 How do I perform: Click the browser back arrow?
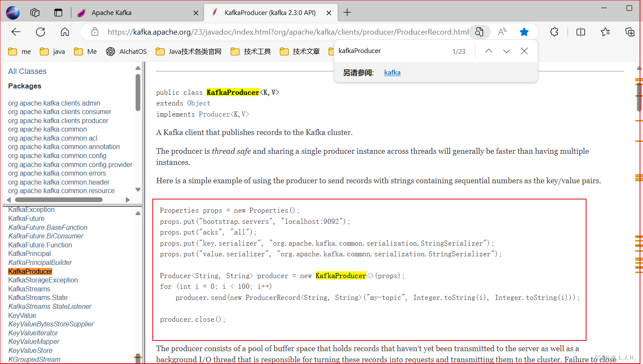(16, 32)
